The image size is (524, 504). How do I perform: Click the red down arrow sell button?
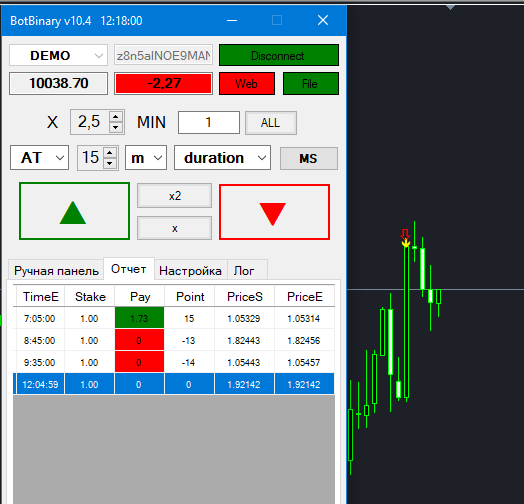click(274, 212)
